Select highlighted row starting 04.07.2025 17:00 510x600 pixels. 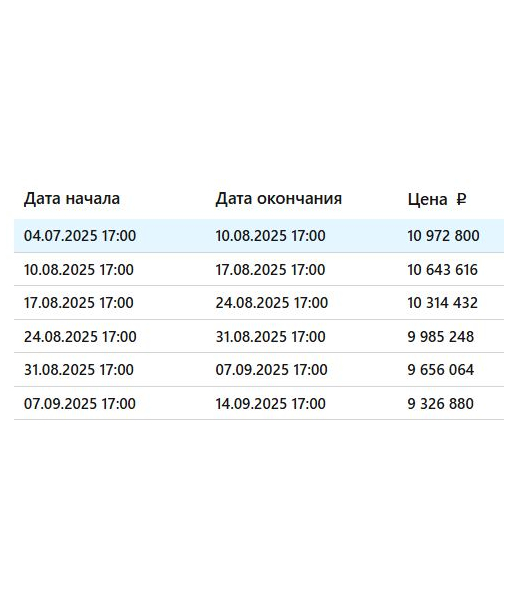pos(259,236)
